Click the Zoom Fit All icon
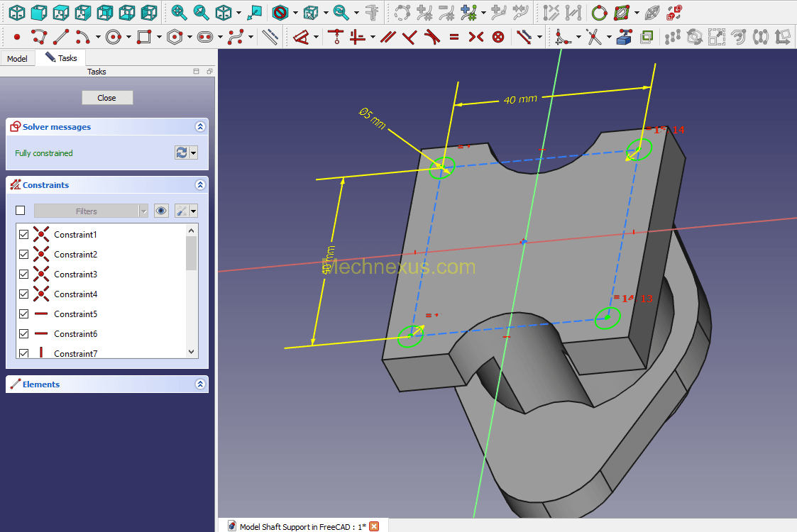 [179, 12]
